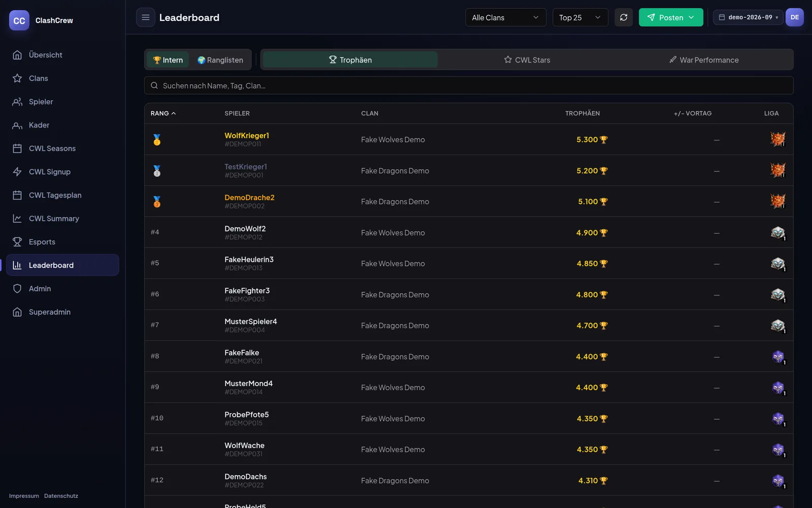The image size is (812, 508).
Task: Click the +/- VORTAG column header
Action: 693,113
